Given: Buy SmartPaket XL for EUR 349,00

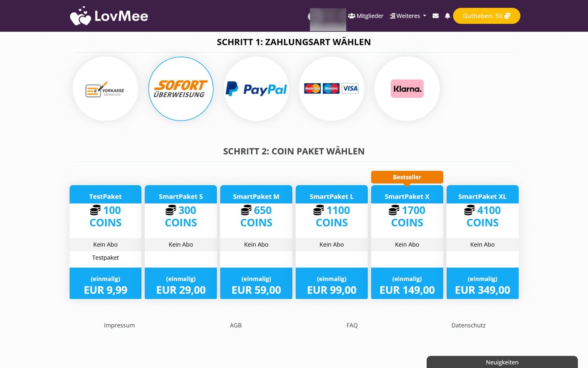Looking at the screenshot, I should [x=483, y=283].
